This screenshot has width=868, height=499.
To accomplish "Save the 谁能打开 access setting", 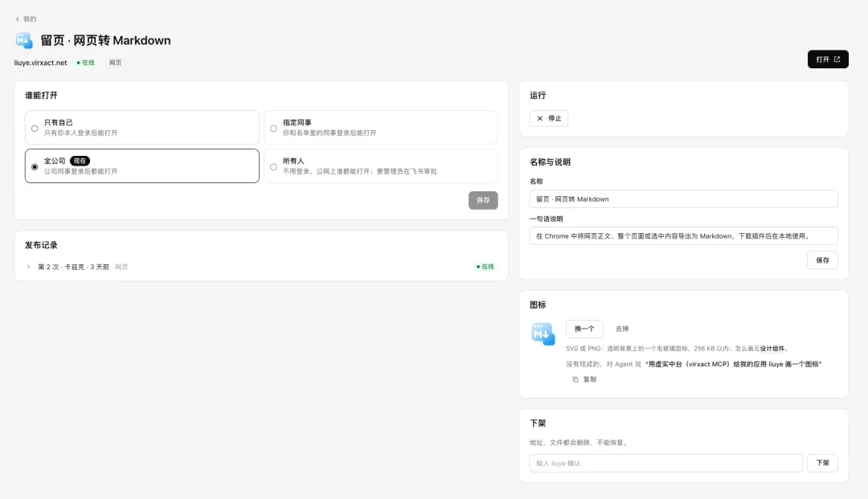I will click(x=483, y=200).
